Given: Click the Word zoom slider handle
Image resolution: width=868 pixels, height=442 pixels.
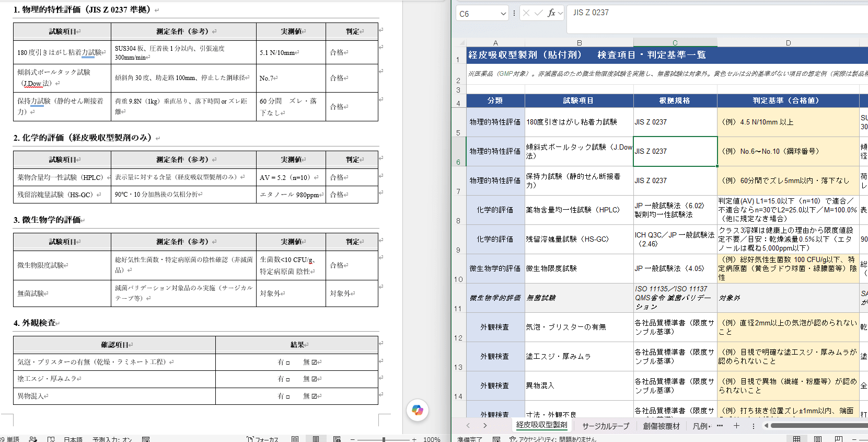Looking at the screenshot, I should [x=384, y=439].
